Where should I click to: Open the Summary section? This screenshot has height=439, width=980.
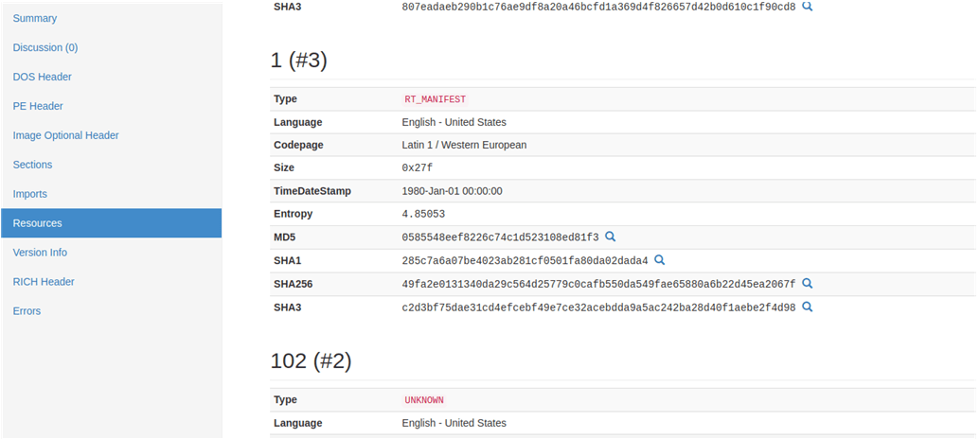pos(35,18)
